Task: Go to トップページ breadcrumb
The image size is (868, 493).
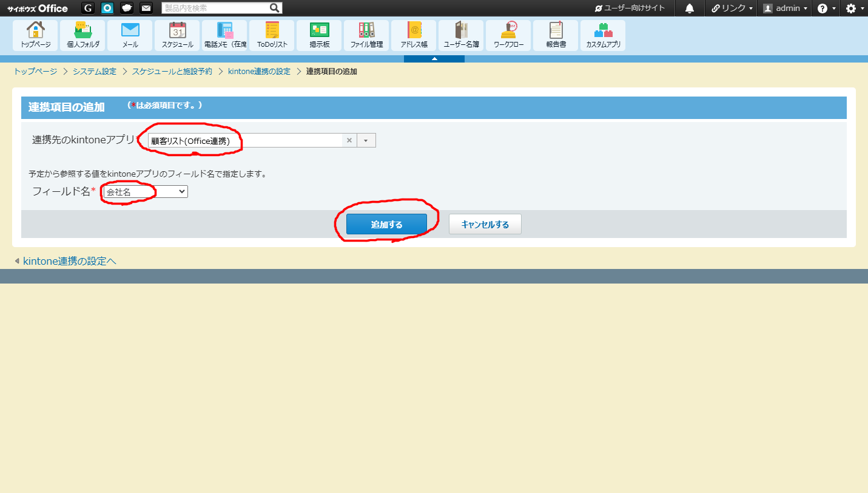Action: (35, 72)
